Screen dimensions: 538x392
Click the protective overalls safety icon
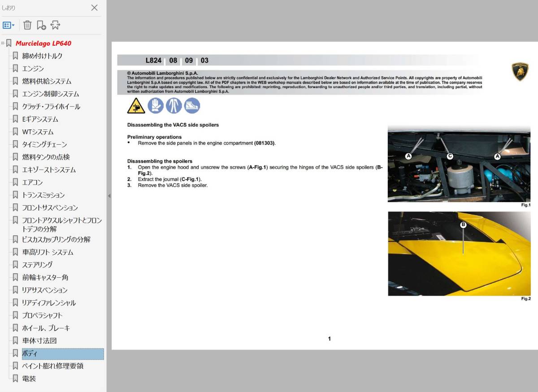[174, 106]
